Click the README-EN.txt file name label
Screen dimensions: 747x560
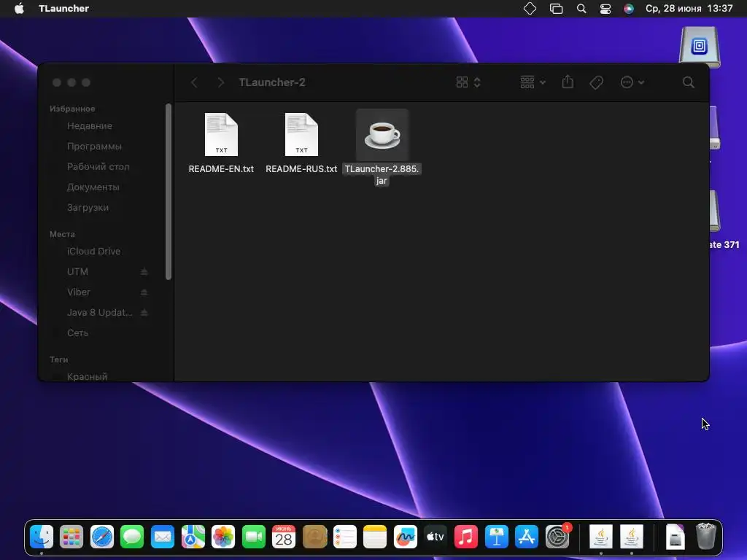coord(221,169)
